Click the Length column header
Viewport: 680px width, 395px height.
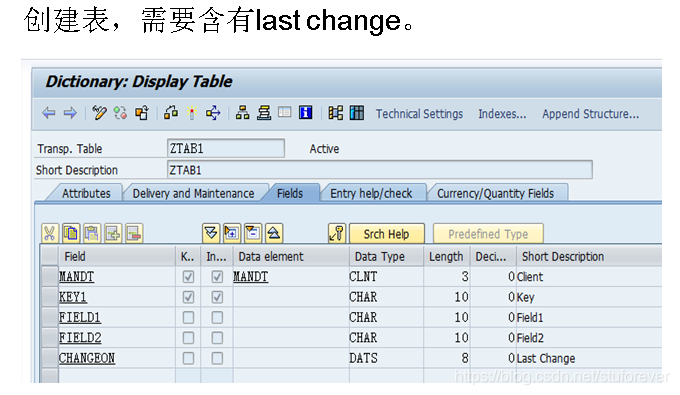point(447,257)
